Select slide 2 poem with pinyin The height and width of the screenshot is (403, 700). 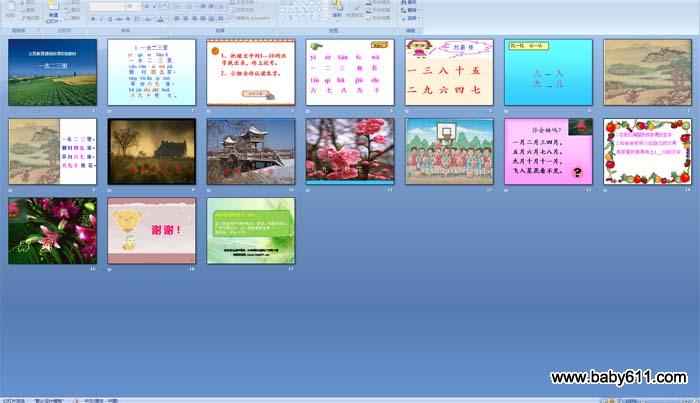click(152, 72)
